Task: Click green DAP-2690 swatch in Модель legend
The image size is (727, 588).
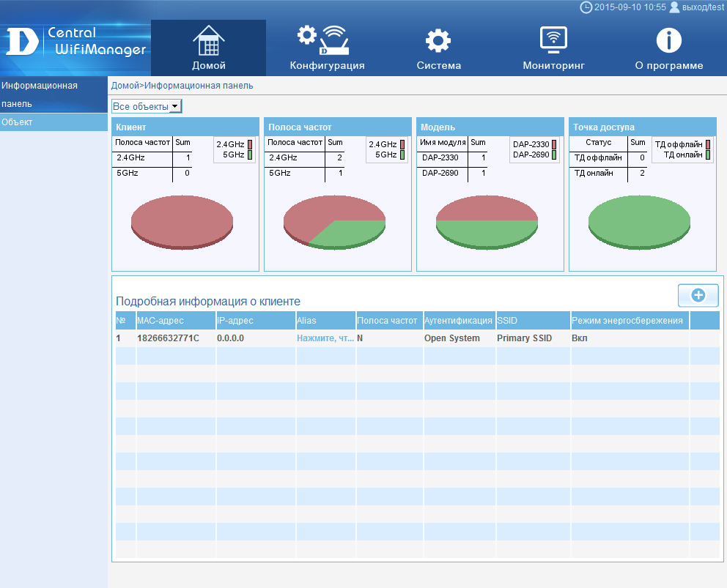Action: (x=554, y=155)
